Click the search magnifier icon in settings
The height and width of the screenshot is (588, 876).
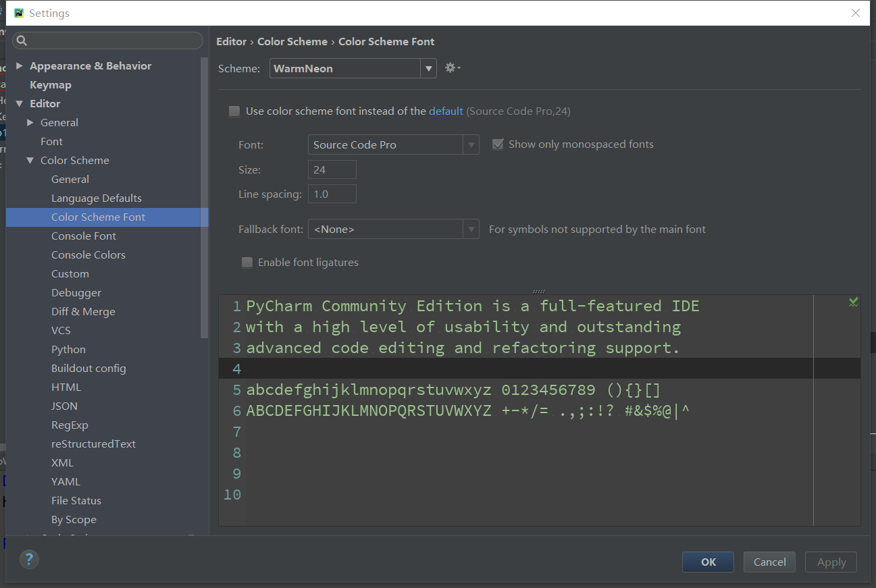(x=22, y=41)
